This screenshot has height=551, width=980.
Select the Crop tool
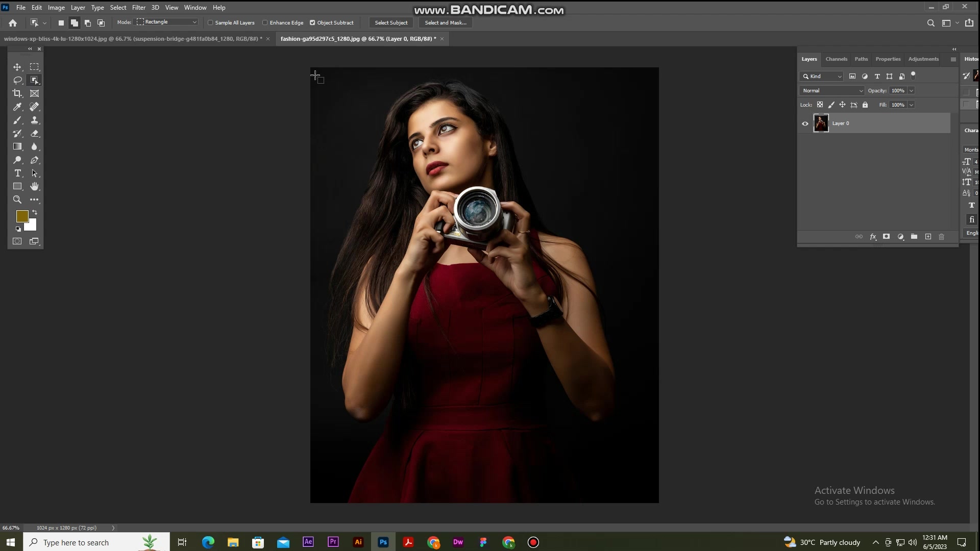(x=17, y=93)
